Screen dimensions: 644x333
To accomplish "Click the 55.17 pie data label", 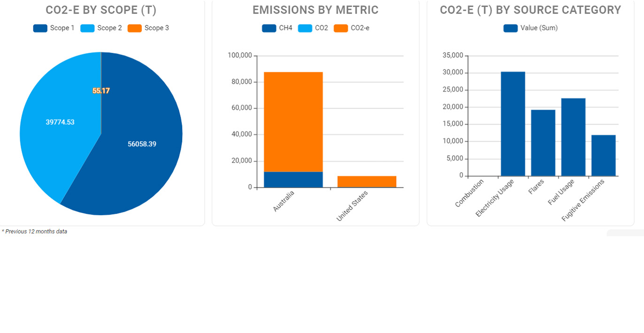I will click(x=101, y=91).
